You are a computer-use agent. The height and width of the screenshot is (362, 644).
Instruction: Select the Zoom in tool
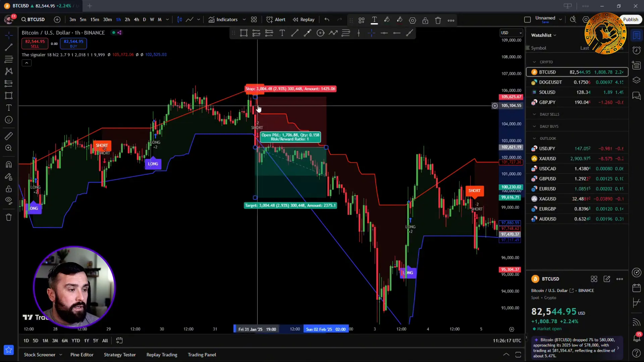(9, 148)
